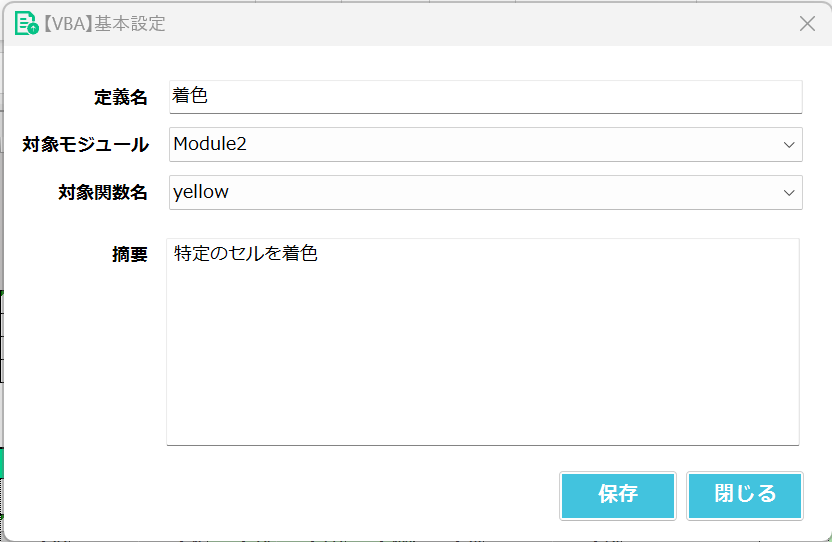The image size is (832, 542).
Task: Open the 対象モジュール combo box
Action: pos(486,144)
